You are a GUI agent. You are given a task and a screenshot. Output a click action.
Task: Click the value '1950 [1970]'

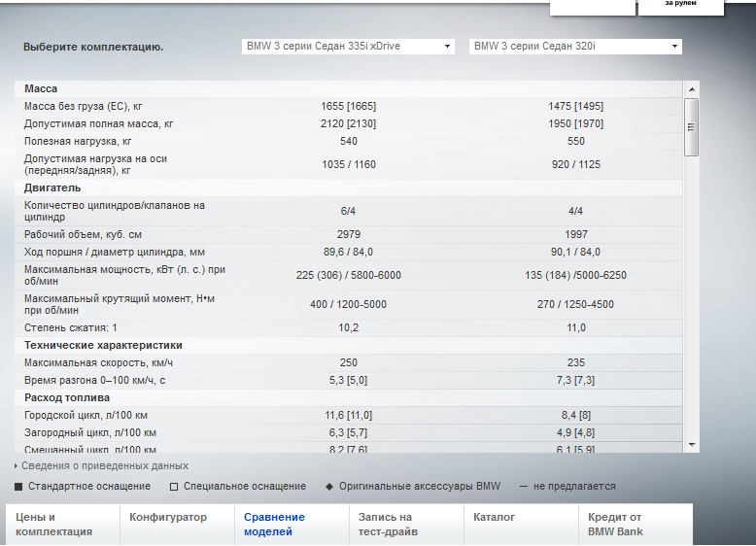pyautogui.click(x=575, y=123)
